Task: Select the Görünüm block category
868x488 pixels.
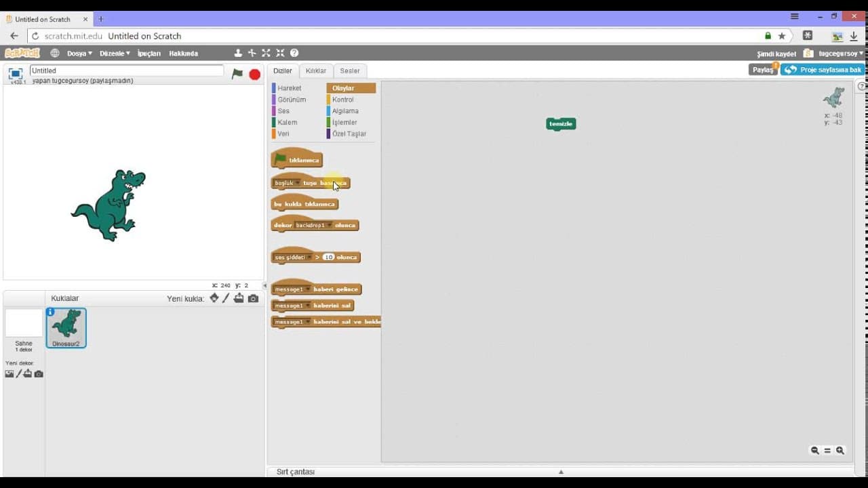Action: tap(292, 100)
